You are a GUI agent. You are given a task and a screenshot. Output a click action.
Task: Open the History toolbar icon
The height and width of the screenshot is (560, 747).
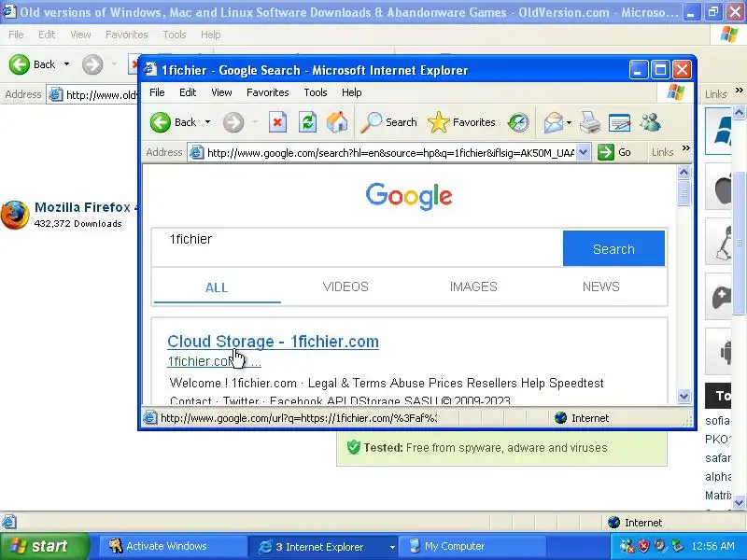pos(518,122)
